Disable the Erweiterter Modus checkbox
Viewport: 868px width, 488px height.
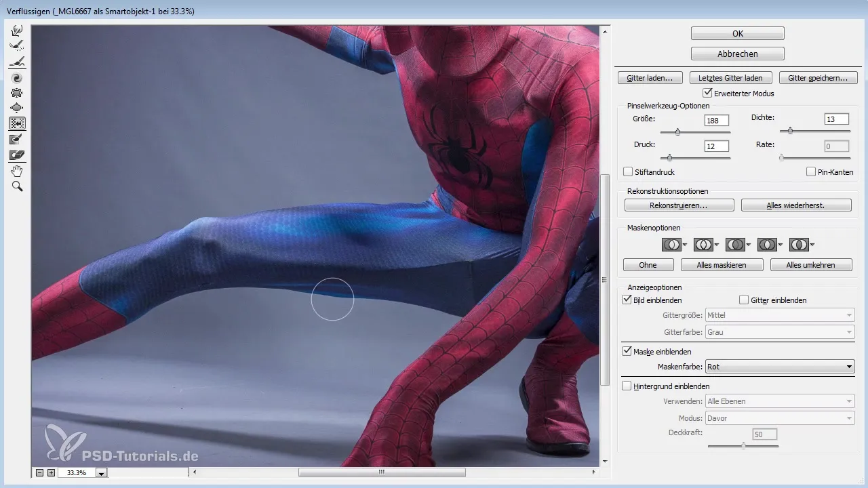(707, 93)
